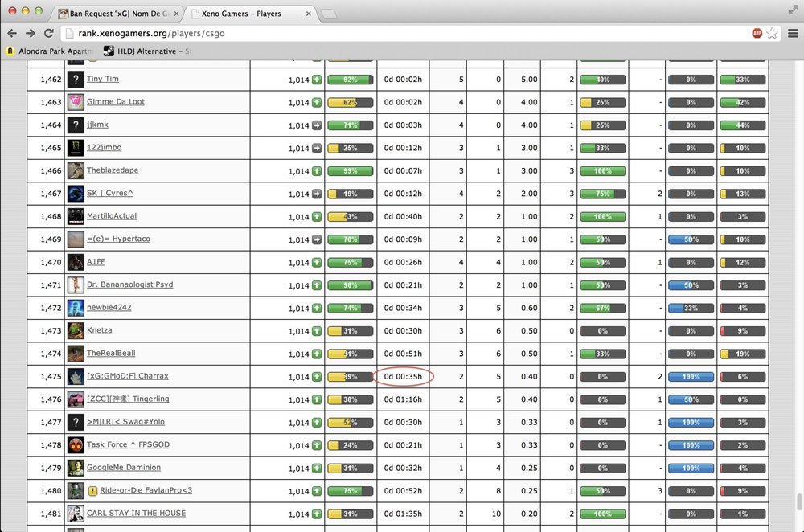Close the Ban Request tab

176,14
